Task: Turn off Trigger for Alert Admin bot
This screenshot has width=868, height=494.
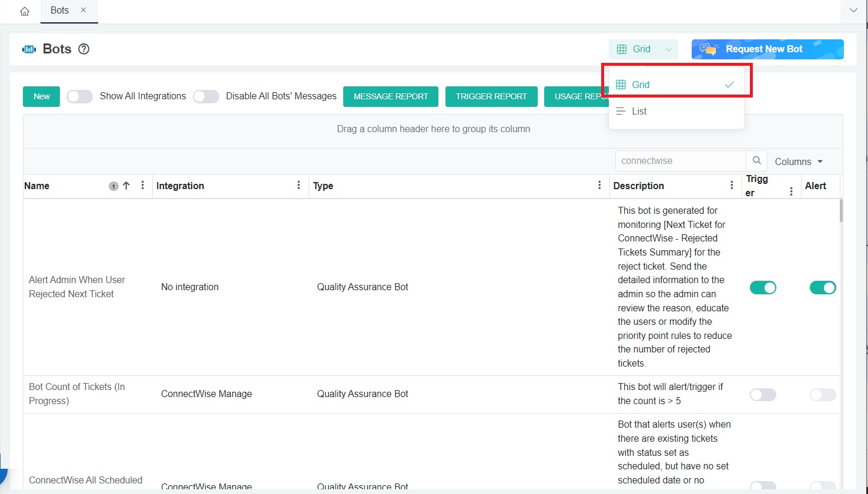Action: [763, 287]
